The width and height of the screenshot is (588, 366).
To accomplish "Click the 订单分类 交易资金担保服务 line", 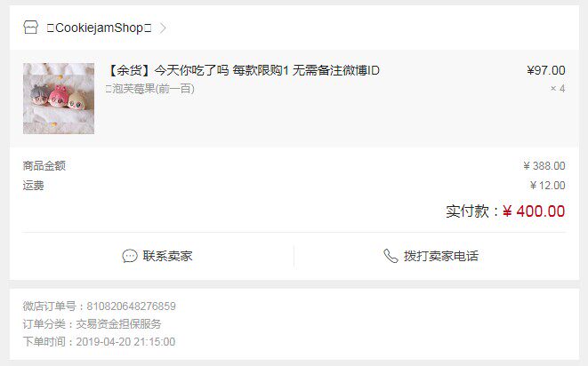I will click(92, 323).
